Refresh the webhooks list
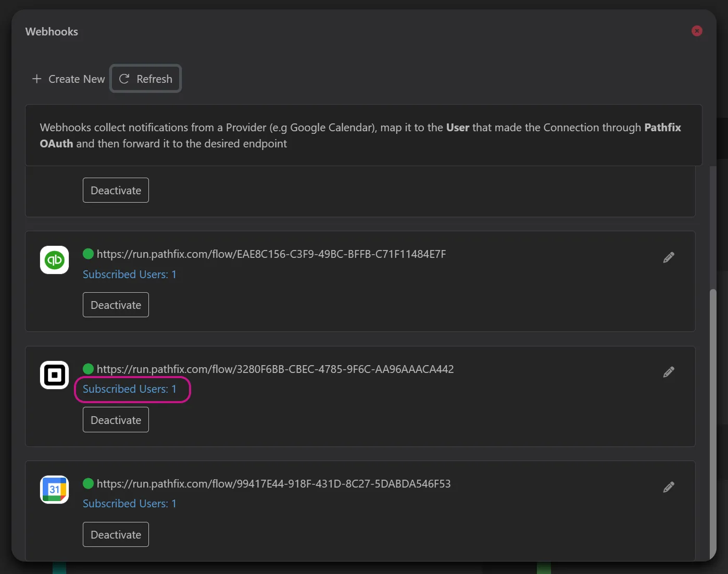Viewport: 728px width, 574px height. pyautogui.click(x=146, y=79)
